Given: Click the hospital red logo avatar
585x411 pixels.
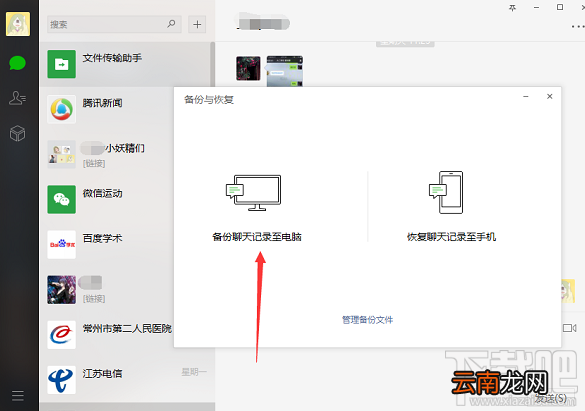Looking at the screenshot, I should [62, 335].
